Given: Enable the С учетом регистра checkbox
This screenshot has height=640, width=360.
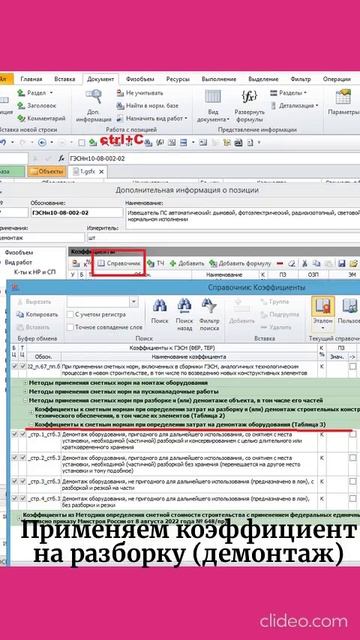Looking at the screenshot, I should coord(70,315).
